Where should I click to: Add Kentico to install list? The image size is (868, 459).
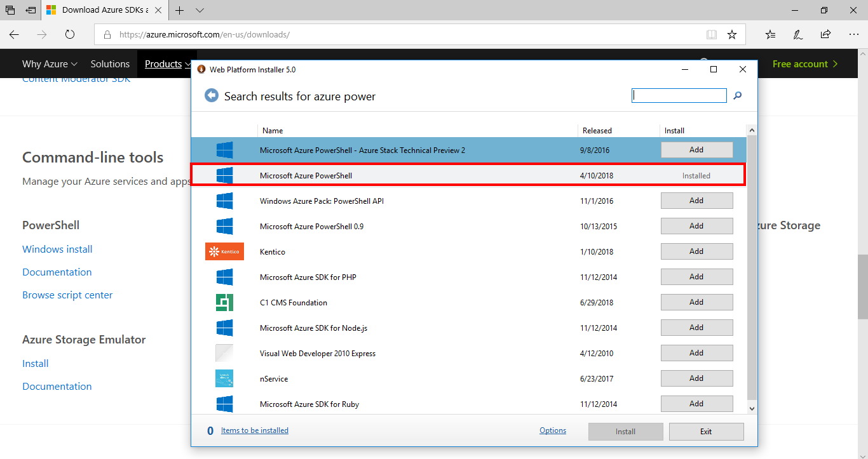click(x=696, y=251)
